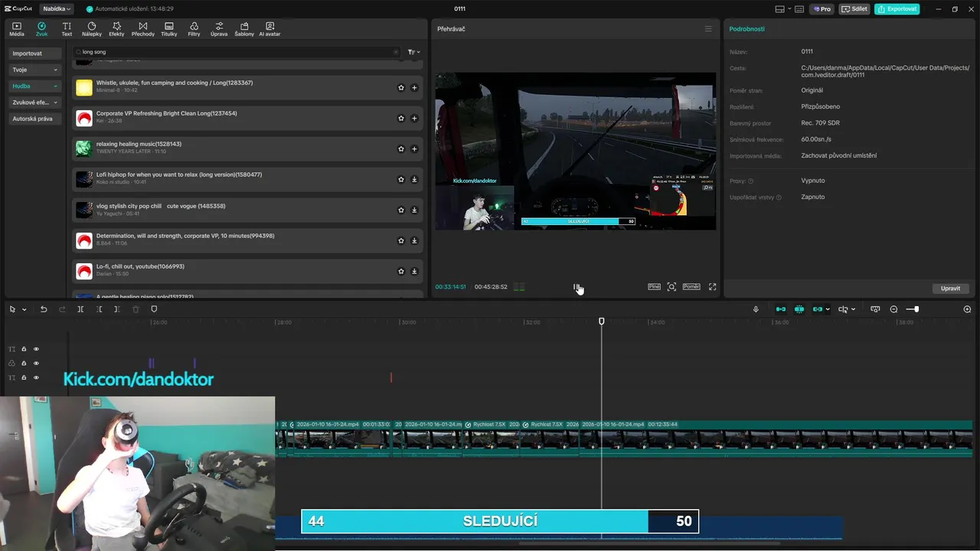Click the delete-right trim tool

coord(117,309)
